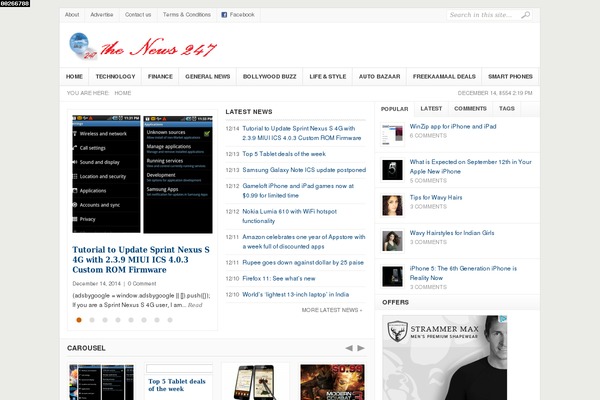Open Auto Bazaar section

[380, 77]
